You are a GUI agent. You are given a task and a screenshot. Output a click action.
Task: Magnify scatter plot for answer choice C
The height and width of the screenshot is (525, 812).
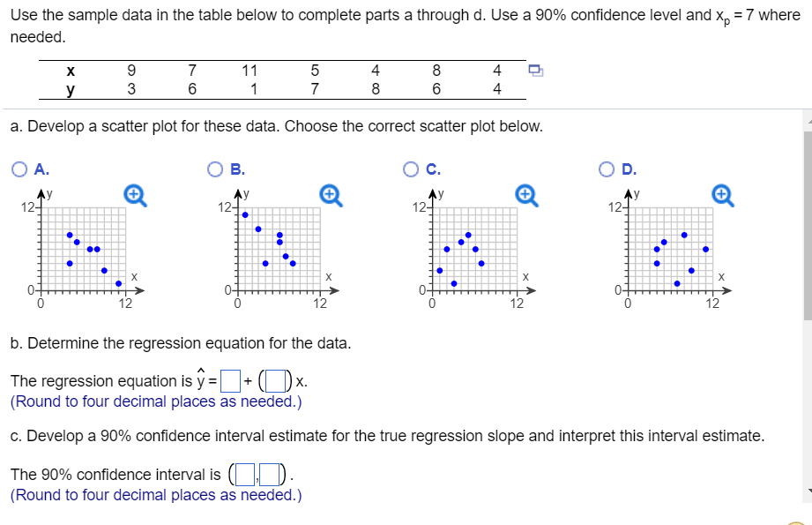click(526, 193)
